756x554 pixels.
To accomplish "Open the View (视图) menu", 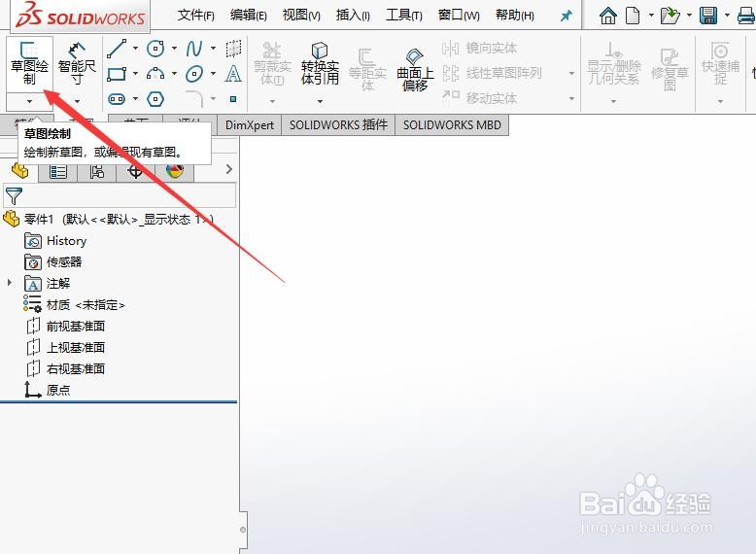I will [301, 16].
